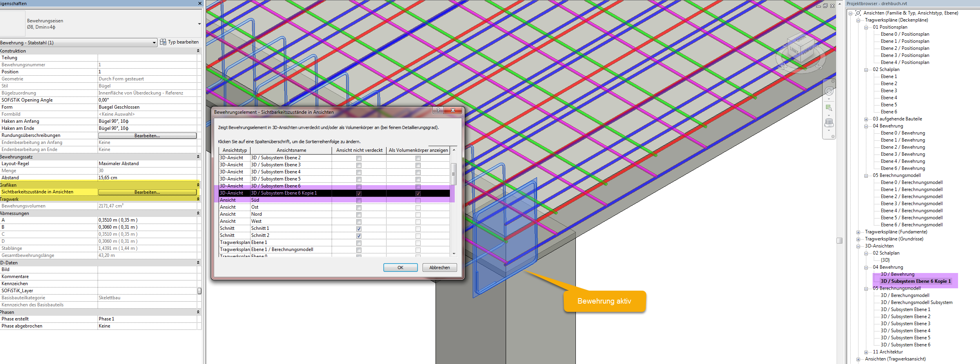Viewport: 980px width, 364px height.
Task: Sort by the Ansichtsname column header
Action: pyautogui.click(x=291, y=150)
